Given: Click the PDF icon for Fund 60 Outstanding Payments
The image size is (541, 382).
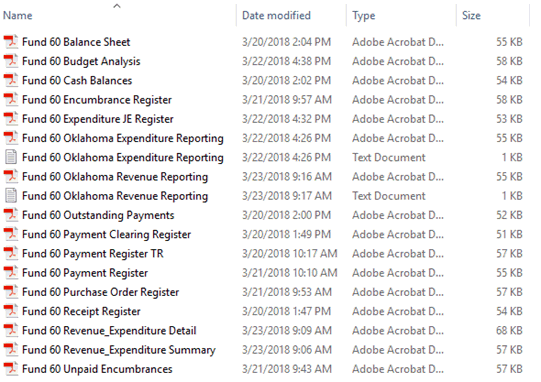Looking at the screenshot, I should point(11,215).
